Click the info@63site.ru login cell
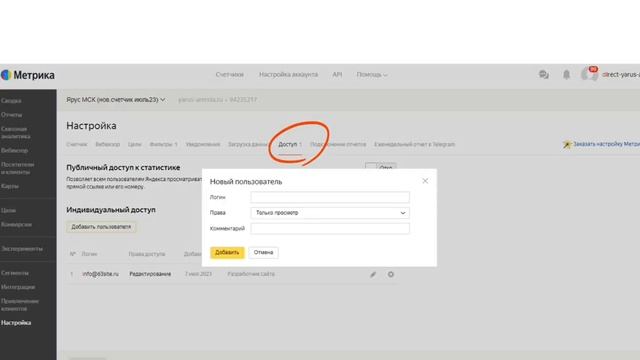640x360 pixels. pos(100,274)
